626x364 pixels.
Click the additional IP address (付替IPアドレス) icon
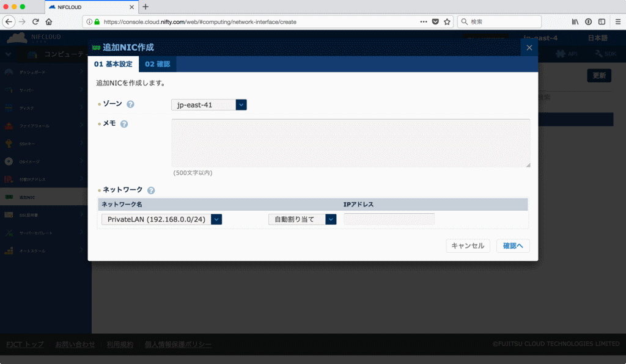[9, 179]
